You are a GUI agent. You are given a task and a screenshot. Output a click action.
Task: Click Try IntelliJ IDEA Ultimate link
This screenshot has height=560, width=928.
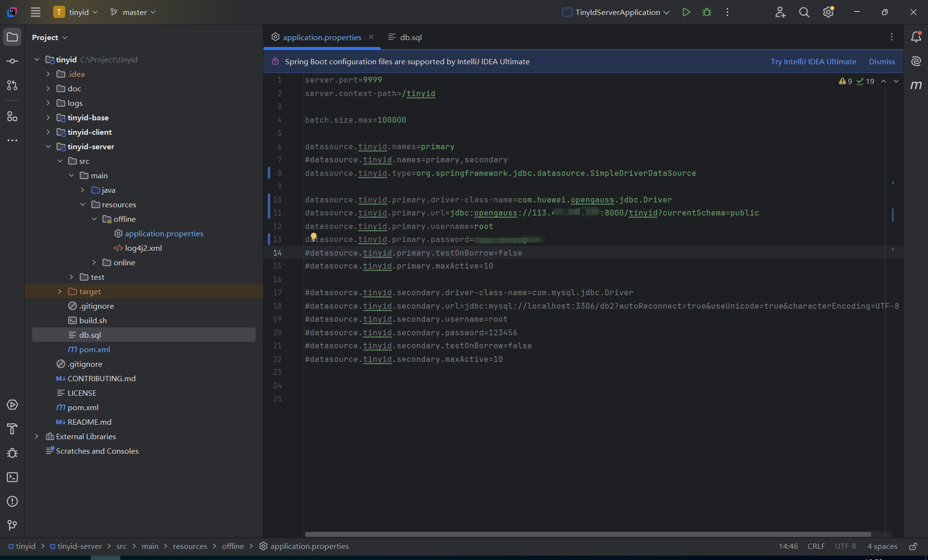[x=813, y=61]
